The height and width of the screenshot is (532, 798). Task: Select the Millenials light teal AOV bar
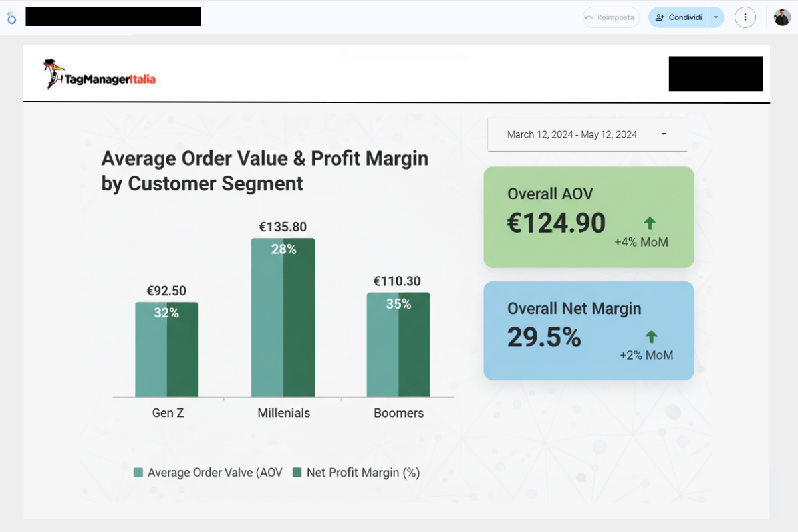pyautogui.click(x=267, y=319)
